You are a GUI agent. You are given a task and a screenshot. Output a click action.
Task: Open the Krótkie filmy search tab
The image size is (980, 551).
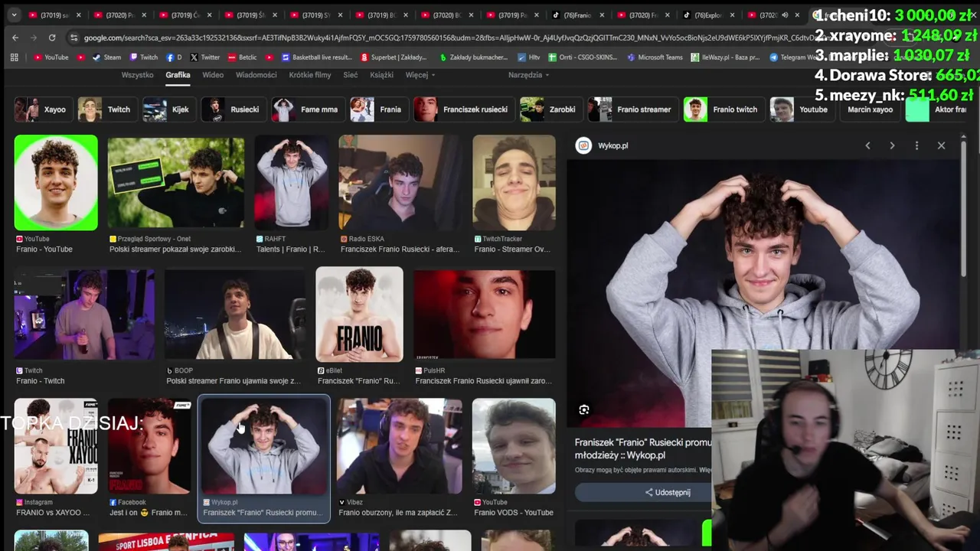310,75
